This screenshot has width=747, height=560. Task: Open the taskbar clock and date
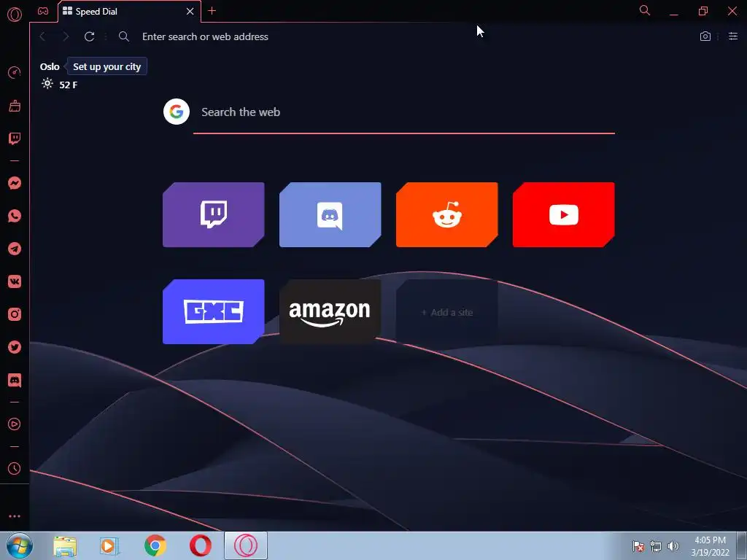[710, 546]
